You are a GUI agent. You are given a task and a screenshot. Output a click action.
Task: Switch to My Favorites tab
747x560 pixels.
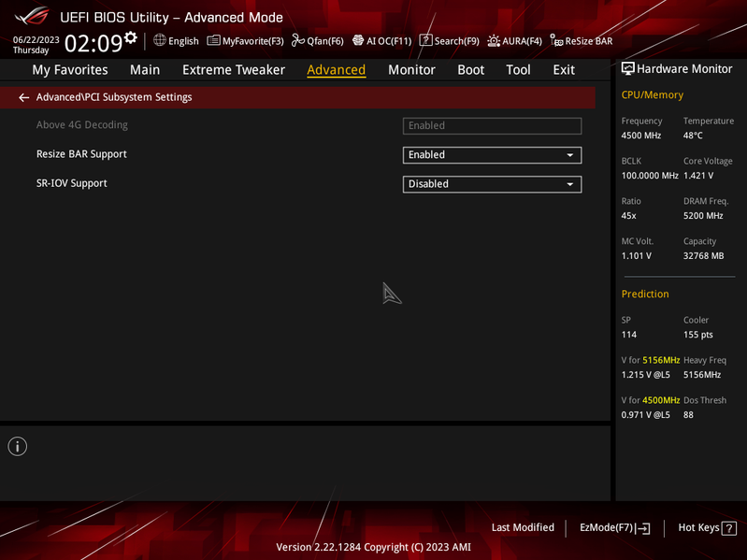click(x=70, y=70)
